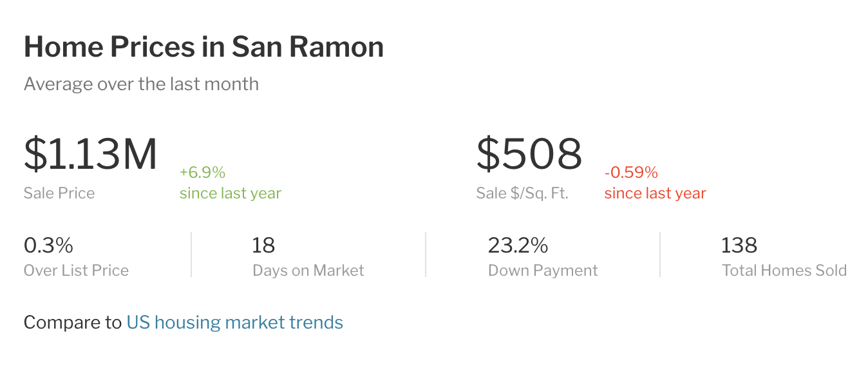Select the Total Homes Sold label
The image size is (868, 366).
pyautogui.click(x=784, y=271)
